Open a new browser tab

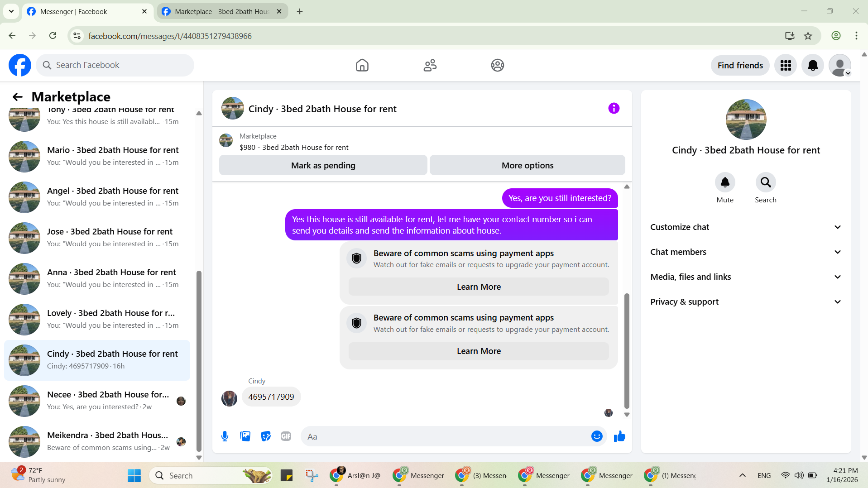(x=299, y=11)
